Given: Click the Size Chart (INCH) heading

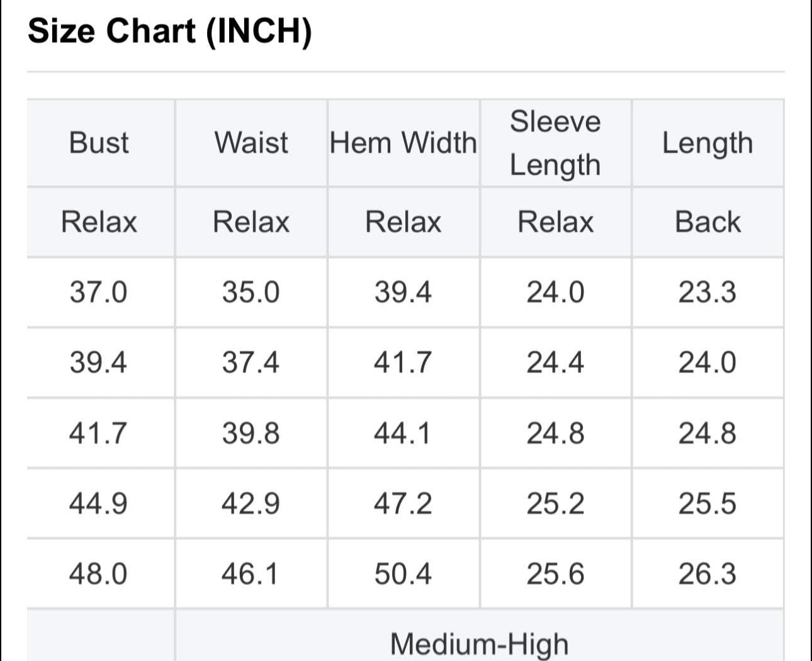Looking at the screenshot, I should click(170, 31).
